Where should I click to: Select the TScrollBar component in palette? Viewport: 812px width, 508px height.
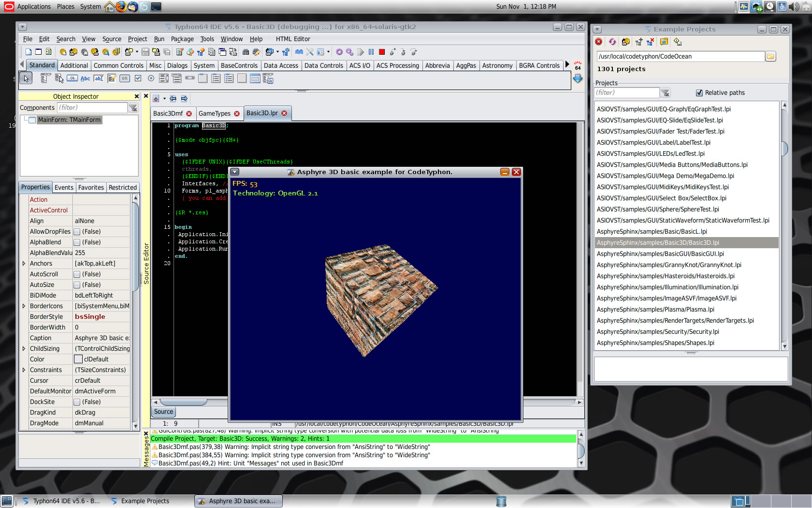pos(190,78)
